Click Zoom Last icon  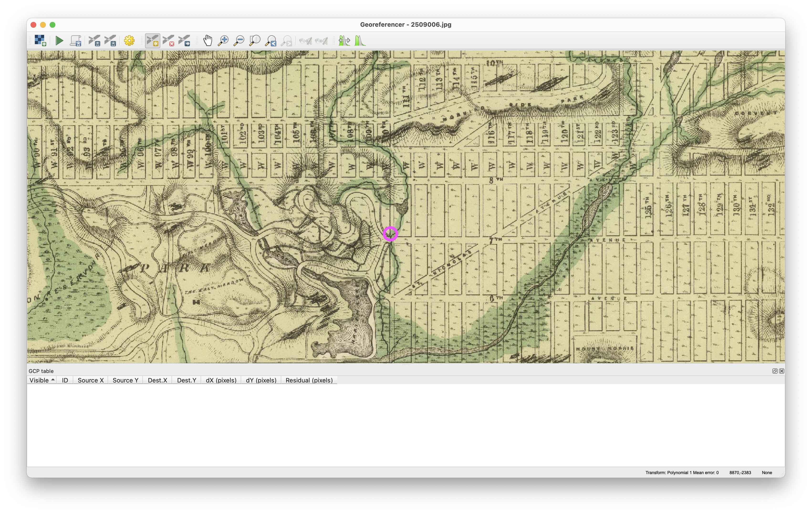(x=271, y=41)
